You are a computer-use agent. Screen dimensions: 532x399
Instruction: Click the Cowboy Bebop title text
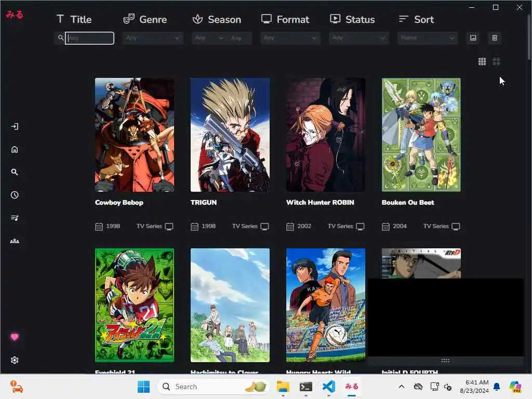(119, 203)
